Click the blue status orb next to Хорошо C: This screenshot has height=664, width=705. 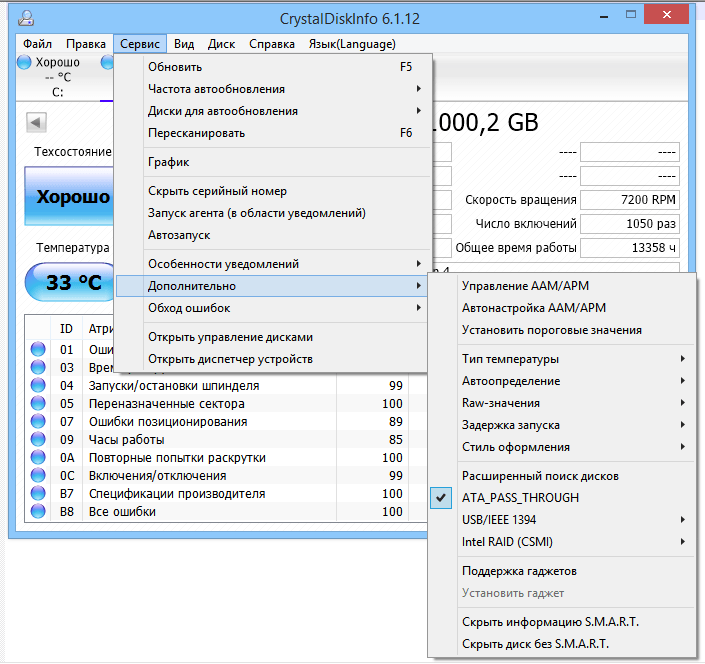pyautogui.click(x=24, y=62)
